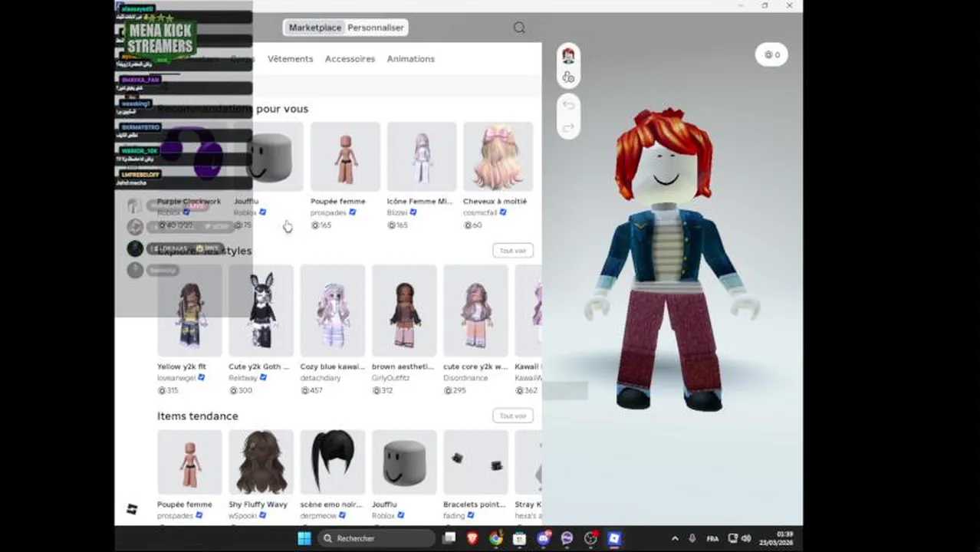Expand the hidden system tray icons chevron
Viewport: 980px width, 552px height.
pyautogui.click(x=675, y=538)
